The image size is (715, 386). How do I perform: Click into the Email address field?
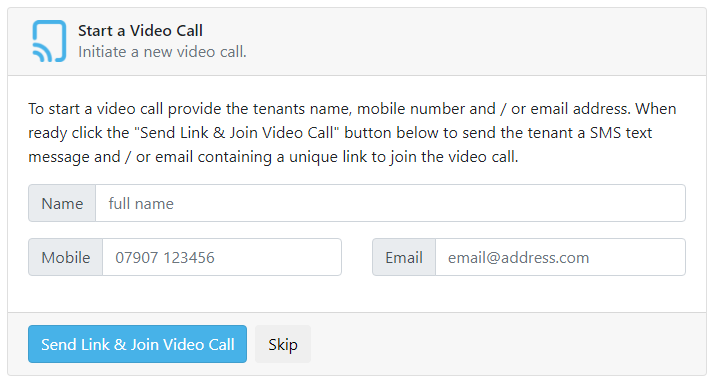pos(560,257)
